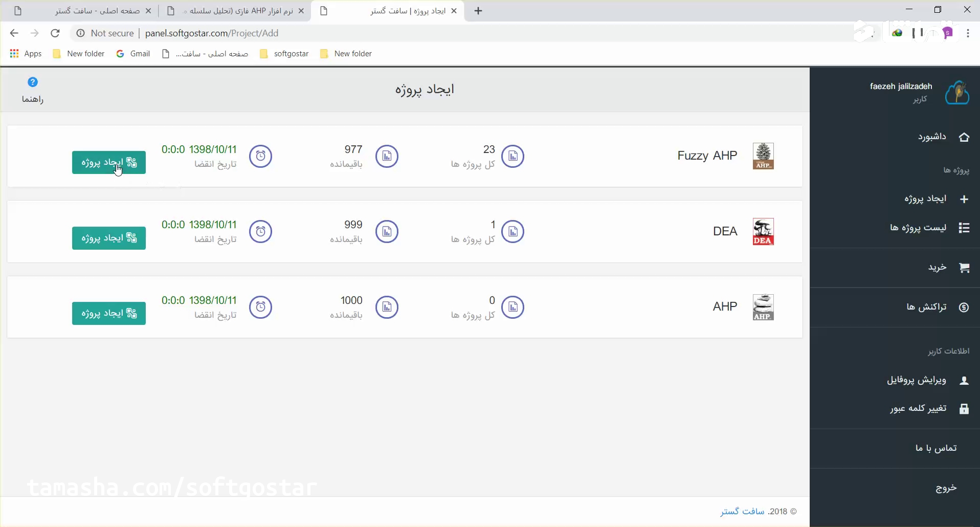This screenshot has width=980, height=527.
Task: Select ویرایش پروفایل from the sidebar
Action: click(x=917, y=380)
